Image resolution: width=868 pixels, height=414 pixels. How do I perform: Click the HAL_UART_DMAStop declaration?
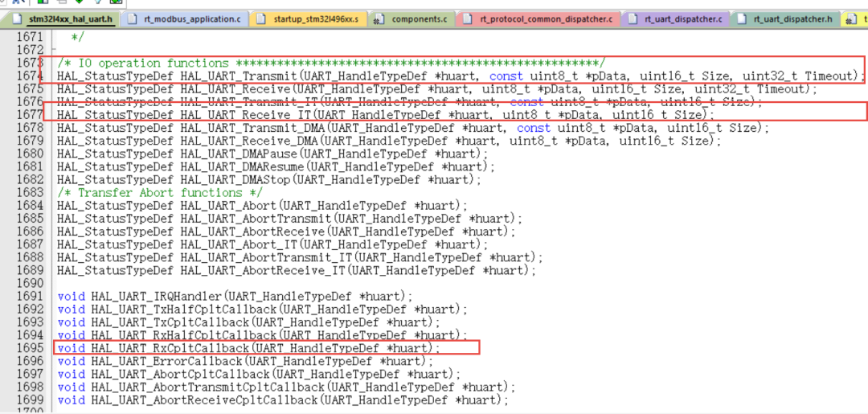pyautogui.click(x=269, y=180)
